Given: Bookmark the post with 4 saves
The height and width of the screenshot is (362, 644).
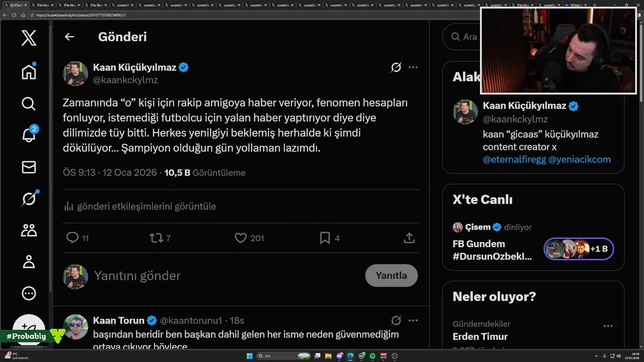Looking at the screenshot, I should click(x=325, y=238).
